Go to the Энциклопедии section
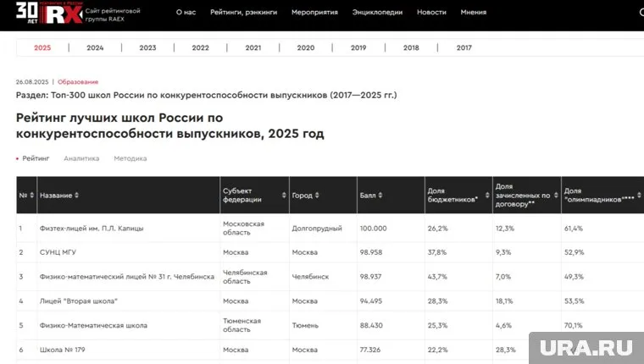 point(377,13)
